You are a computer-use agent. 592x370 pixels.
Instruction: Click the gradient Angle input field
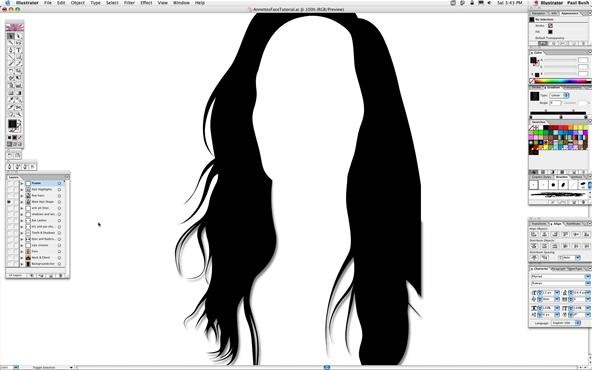click(555, 103)
